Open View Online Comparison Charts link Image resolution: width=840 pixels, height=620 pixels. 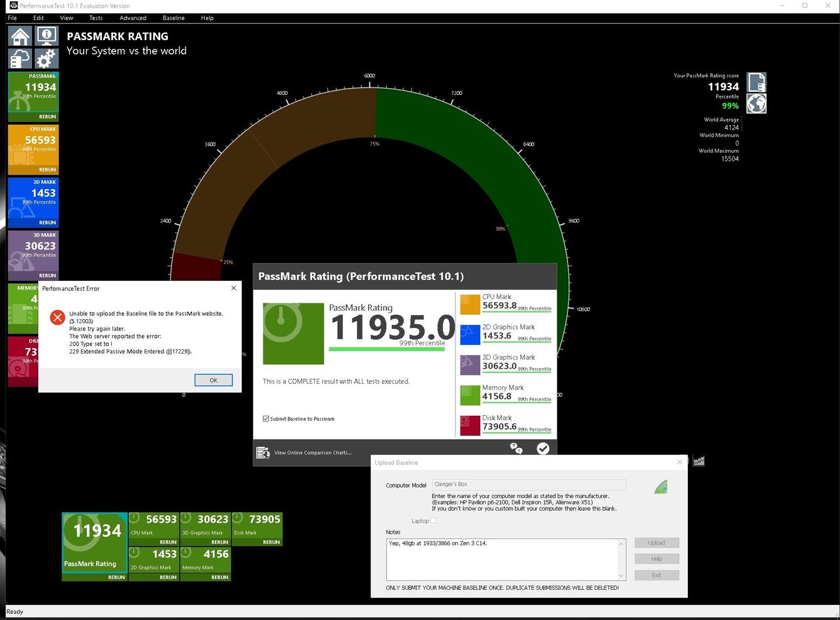pyautogui.click(x=313, y=452)
